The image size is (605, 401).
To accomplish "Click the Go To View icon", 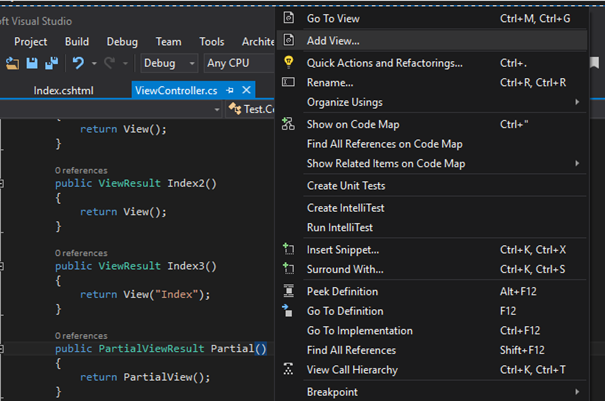I will tap(289, 18).
